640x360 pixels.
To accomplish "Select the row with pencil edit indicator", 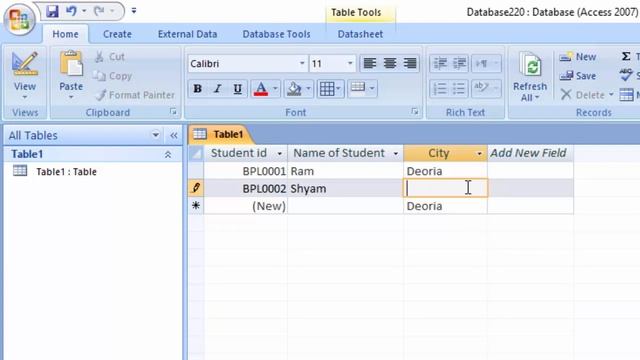I will coord(196,188).
